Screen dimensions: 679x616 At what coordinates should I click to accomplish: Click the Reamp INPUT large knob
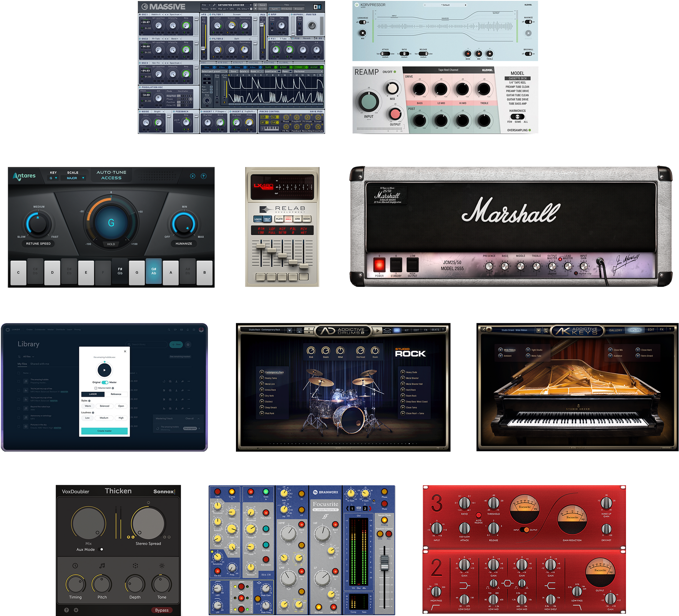click(369, 101)
